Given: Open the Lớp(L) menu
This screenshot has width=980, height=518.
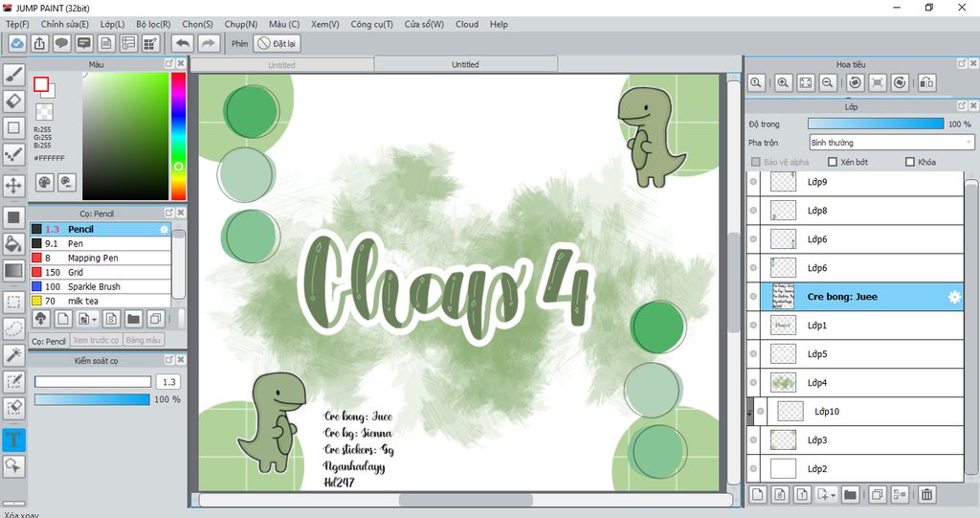Looking at the screenshot, I should (113, 24).
